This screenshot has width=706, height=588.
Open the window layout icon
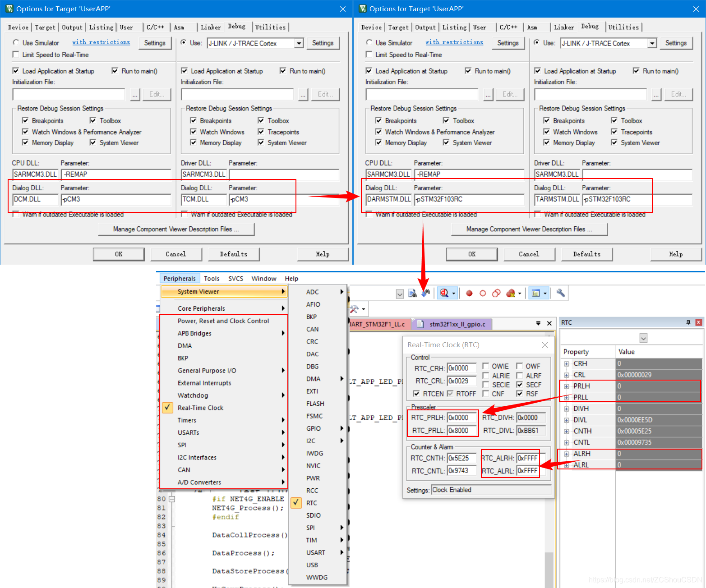(x=536, y=293)
